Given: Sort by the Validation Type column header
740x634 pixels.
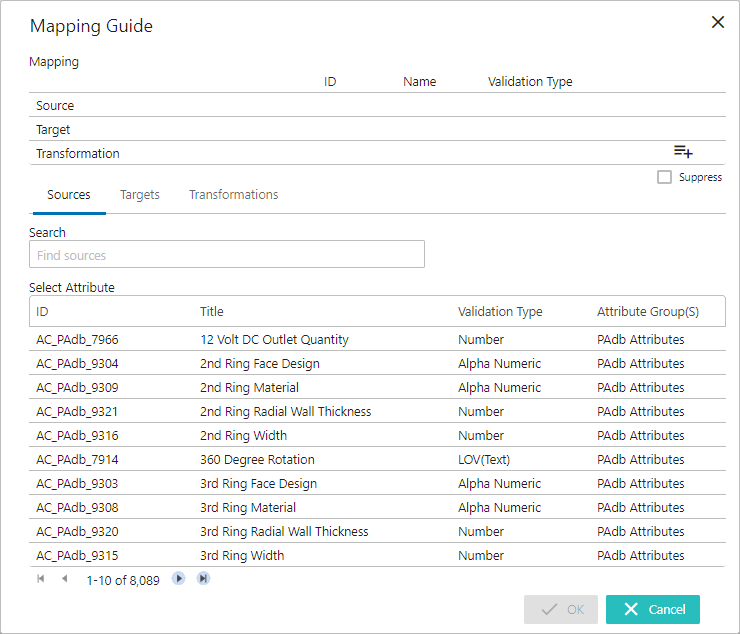Looking at the screenshot, I should pos(500,311).
